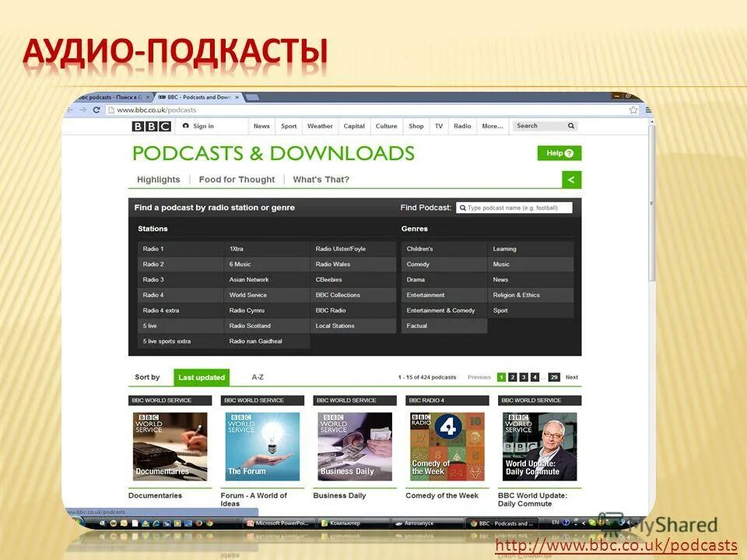Select Radio 1 station
This screenshot has height=560, width=747.
coord(180,249)
